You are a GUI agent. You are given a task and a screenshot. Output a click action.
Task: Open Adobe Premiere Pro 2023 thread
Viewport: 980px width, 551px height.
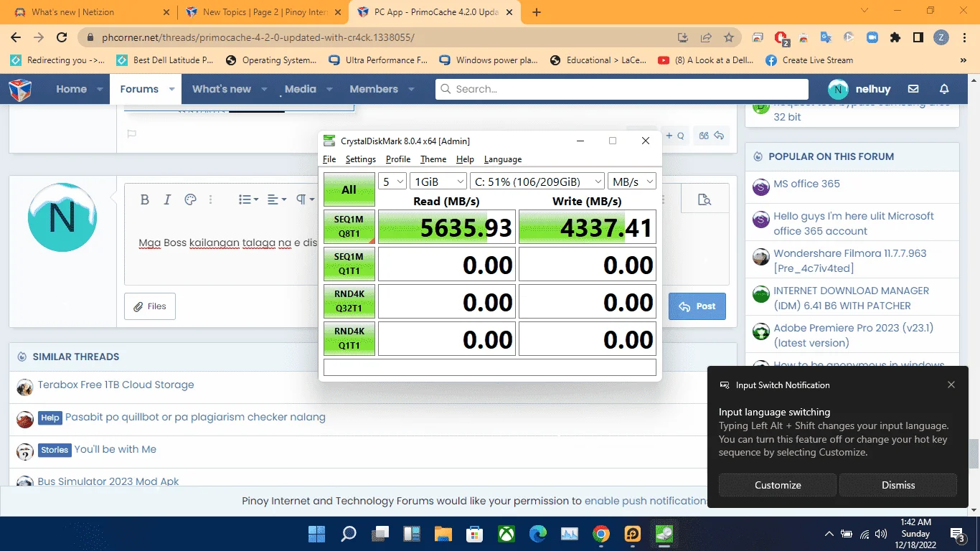(x=853, y=336)
